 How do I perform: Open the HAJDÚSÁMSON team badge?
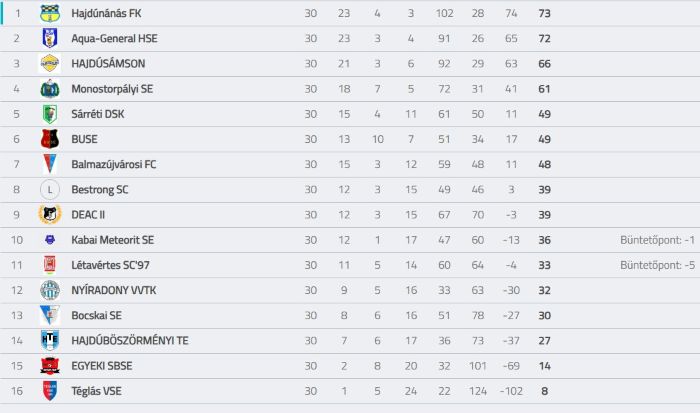click(x=50, y=63)
